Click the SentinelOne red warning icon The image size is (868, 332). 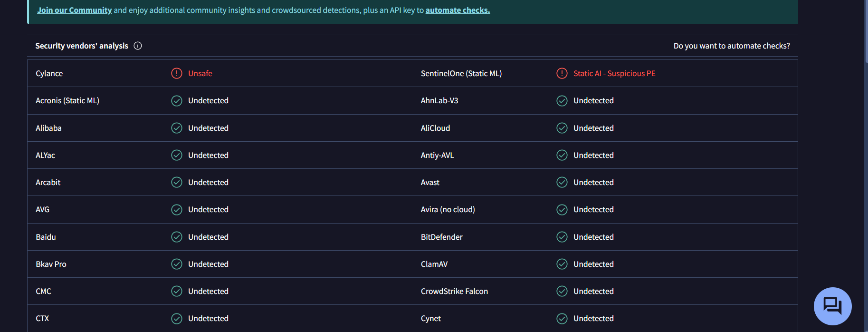[562, 73]
